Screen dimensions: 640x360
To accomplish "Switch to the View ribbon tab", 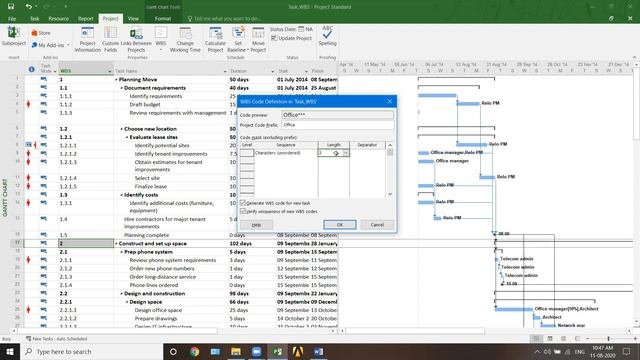I will coord(133,19).
